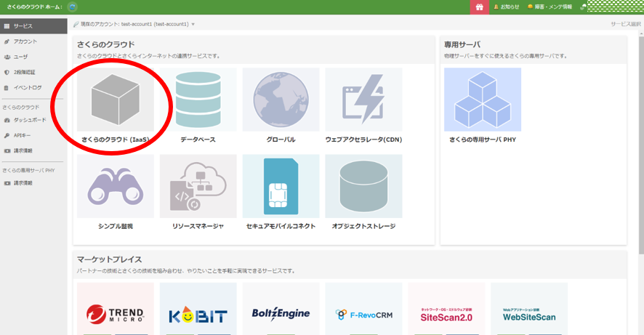Click the 専用サーバ section heading
This screenshot has height=335, width=644.
tap(462, 44)
